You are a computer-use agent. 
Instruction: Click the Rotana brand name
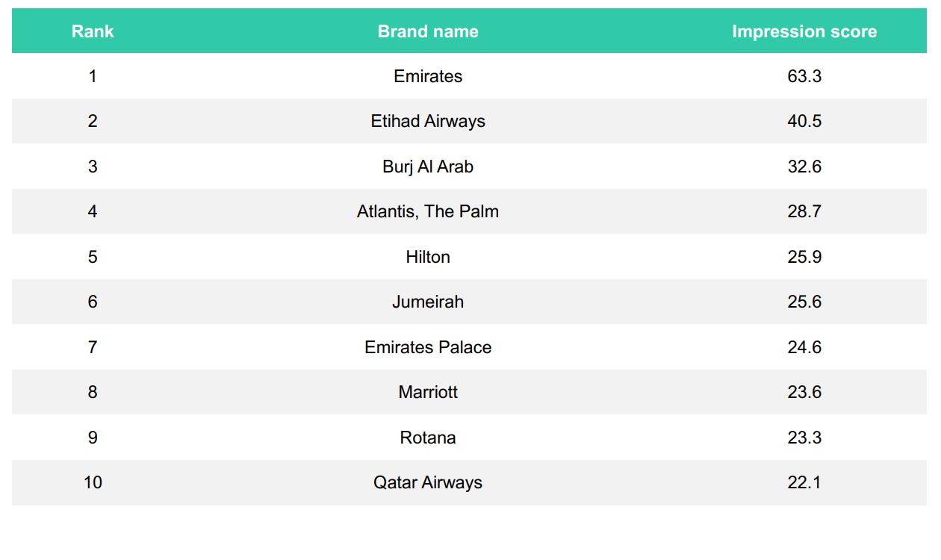click(428, 438)
